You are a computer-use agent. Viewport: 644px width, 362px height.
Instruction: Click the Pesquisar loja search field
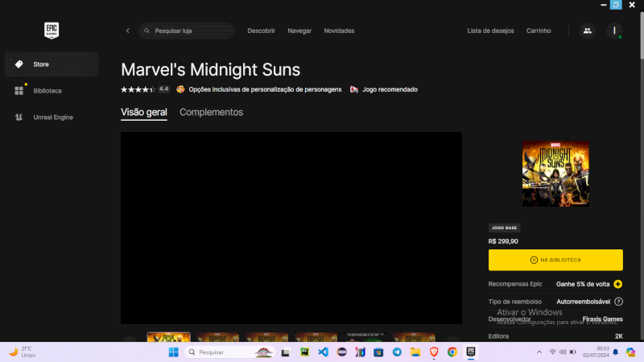coord(189,31)
